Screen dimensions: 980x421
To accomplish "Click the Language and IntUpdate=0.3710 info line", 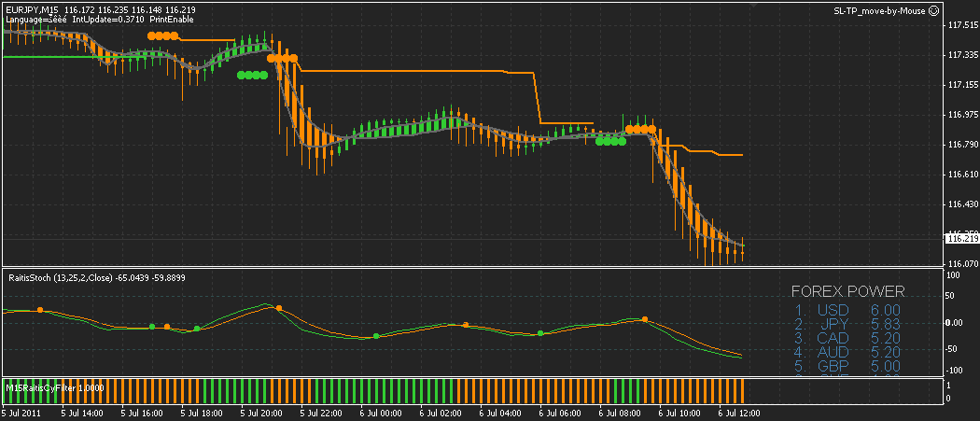I will pos(99,20).
